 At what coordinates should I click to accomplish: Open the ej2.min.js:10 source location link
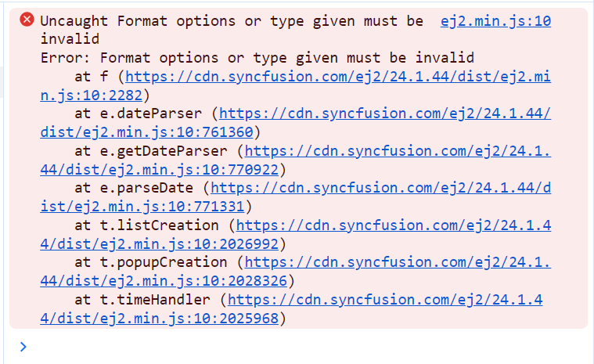pyautogui.click(x=495, y=21)
